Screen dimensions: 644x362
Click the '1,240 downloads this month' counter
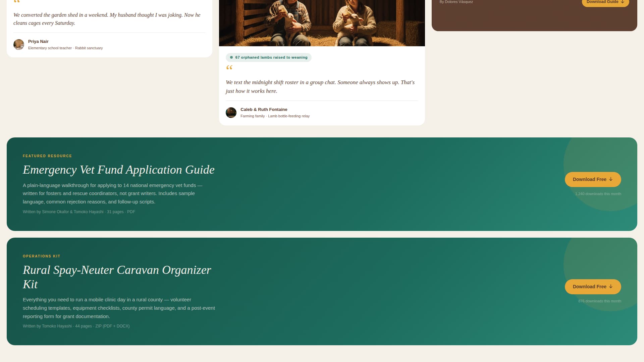[598, 194]
